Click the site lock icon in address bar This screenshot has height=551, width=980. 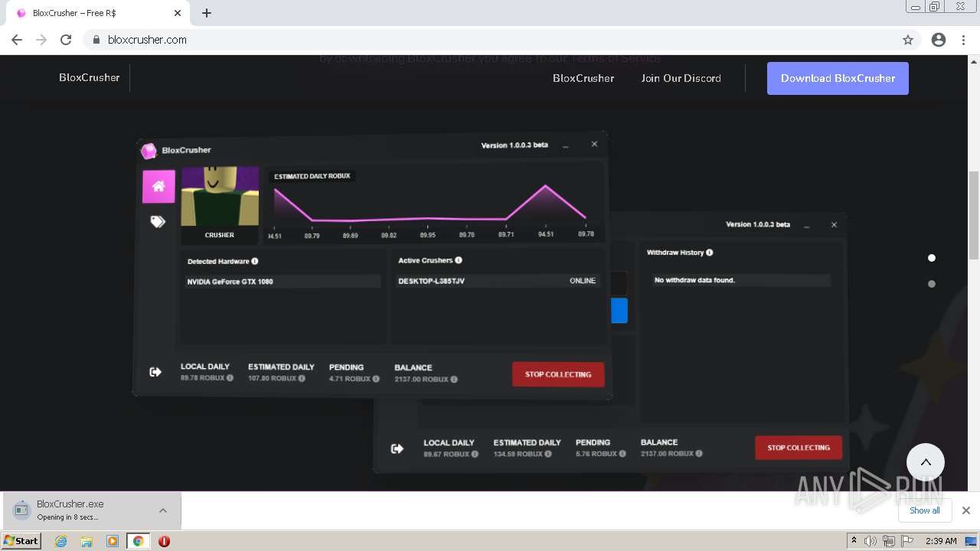96,40
